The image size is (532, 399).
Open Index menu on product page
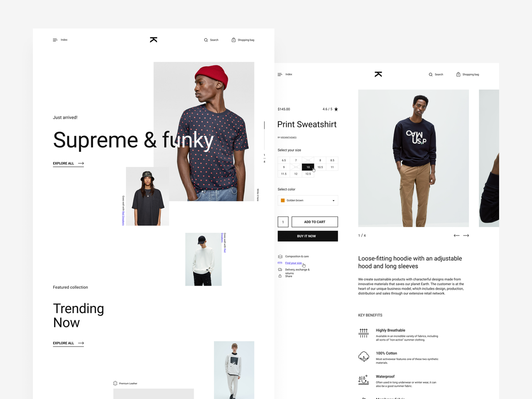(285, 74)
